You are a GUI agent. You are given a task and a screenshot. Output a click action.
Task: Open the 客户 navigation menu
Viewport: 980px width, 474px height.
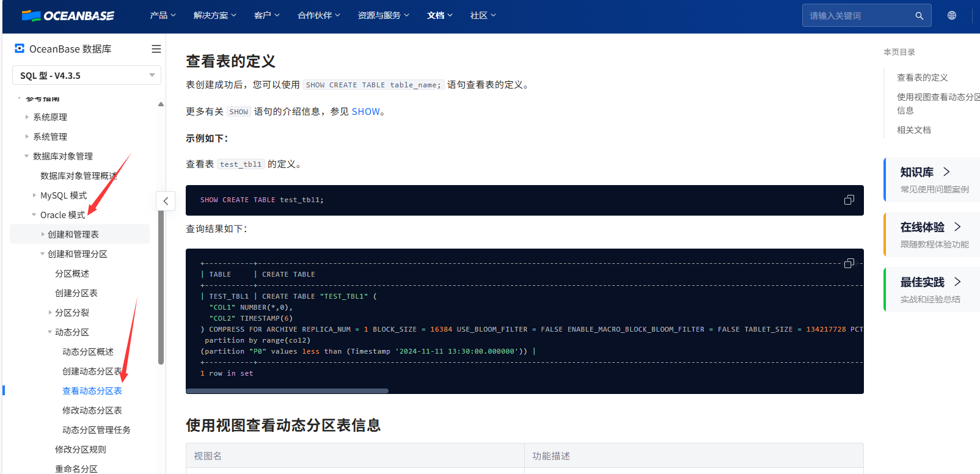[266, 15]
